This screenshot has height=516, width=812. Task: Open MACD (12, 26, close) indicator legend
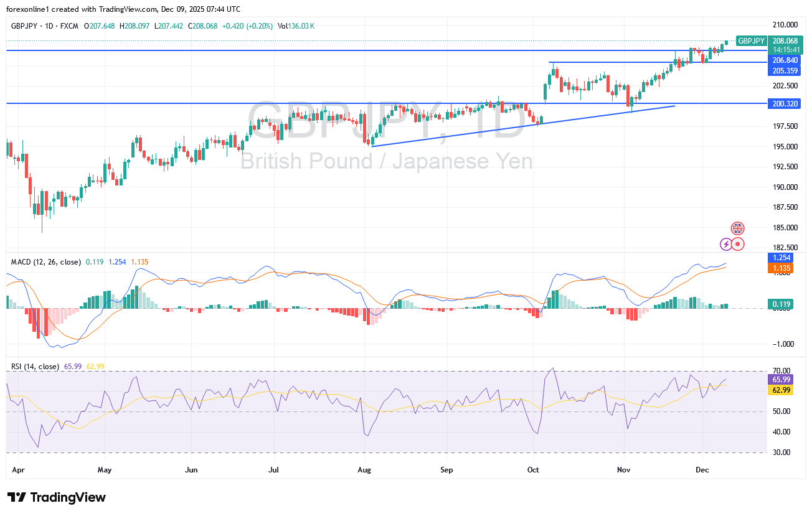pyautogui.click(x=46, y=262)
